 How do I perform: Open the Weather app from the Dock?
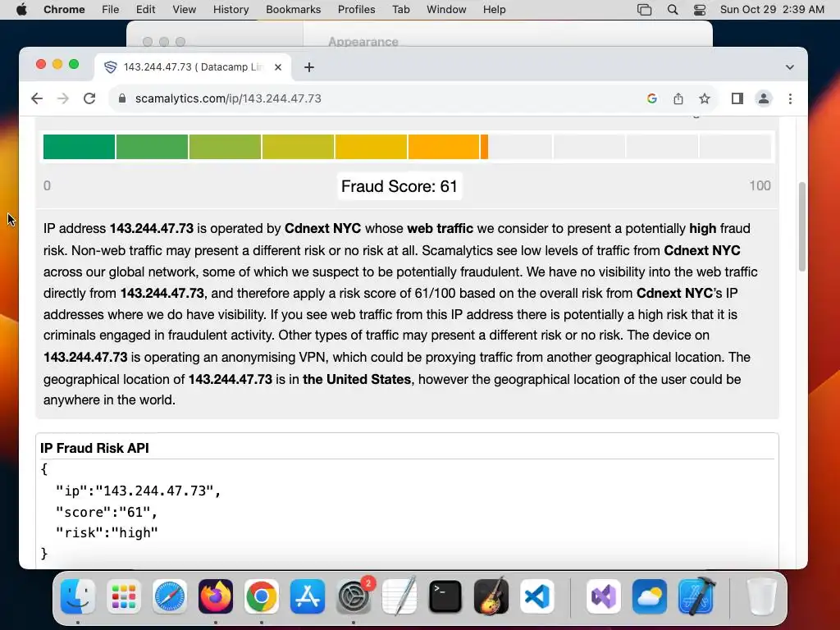click(x=650, y=596)
